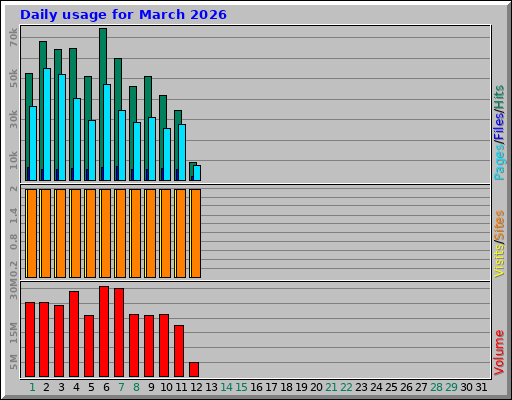Click the day 15 label on the axis
The height and width of the screenshot is (400, 512).
[x=241, y=387]
